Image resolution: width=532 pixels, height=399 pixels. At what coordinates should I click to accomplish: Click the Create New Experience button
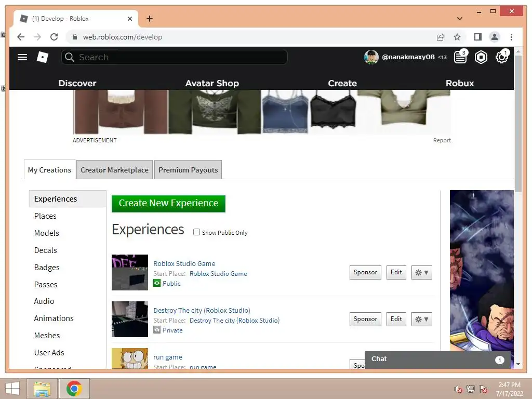168,203
